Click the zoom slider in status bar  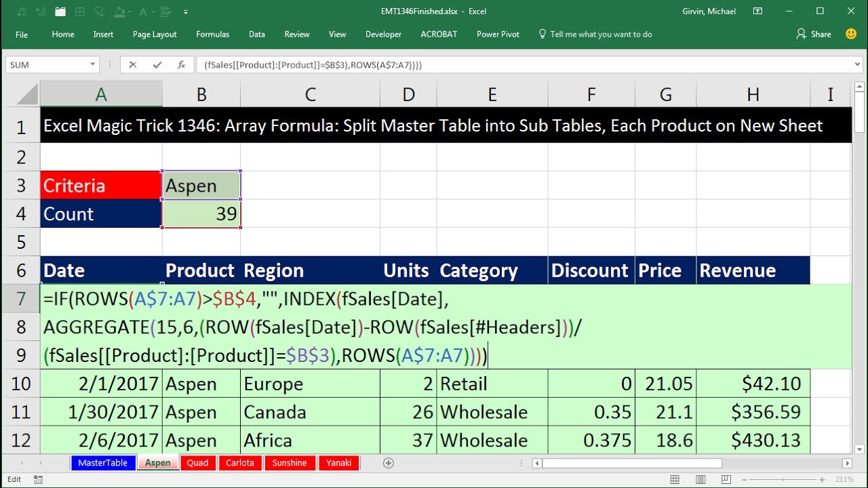coord(783,479)
